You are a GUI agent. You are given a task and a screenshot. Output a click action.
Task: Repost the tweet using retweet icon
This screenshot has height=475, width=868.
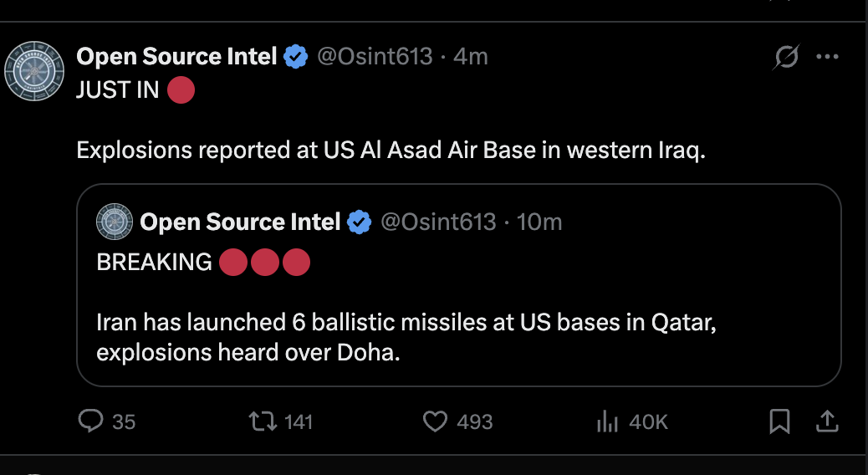click(263, 421)
